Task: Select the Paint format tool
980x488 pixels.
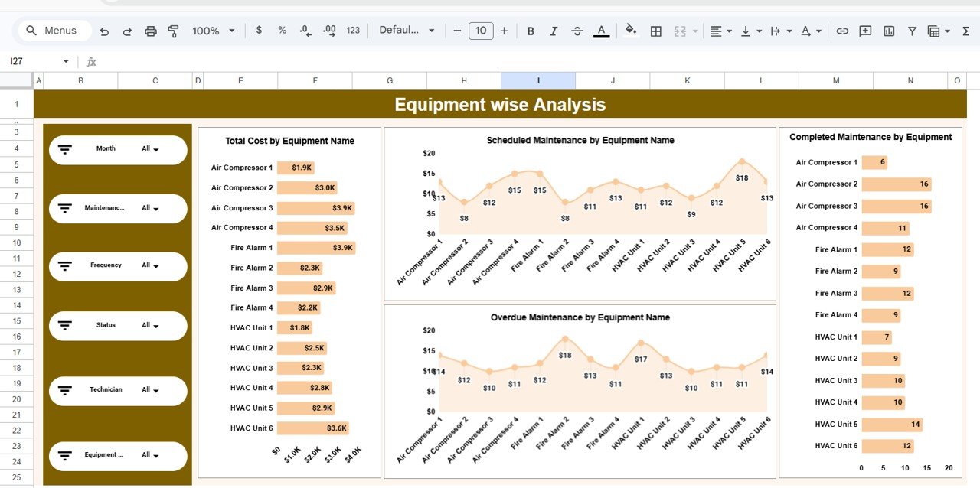Action: coord(174,31)
